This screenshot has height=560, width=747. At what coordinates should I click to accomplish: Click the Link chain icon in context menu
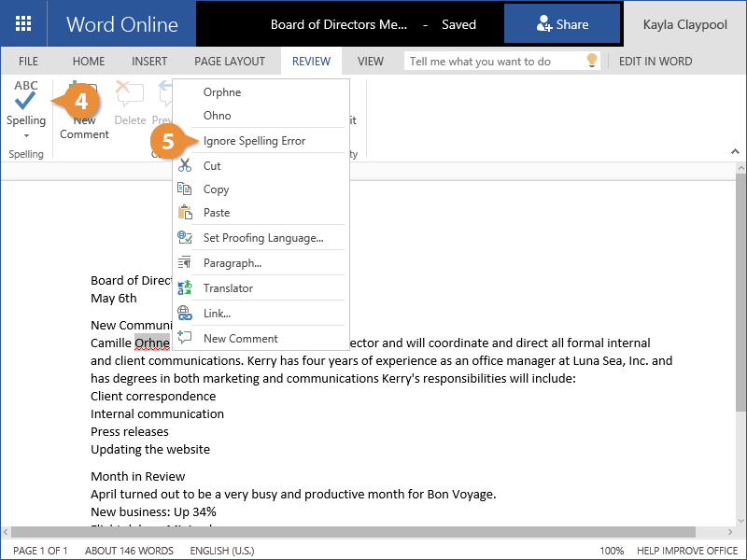click(x=185, y=314)
